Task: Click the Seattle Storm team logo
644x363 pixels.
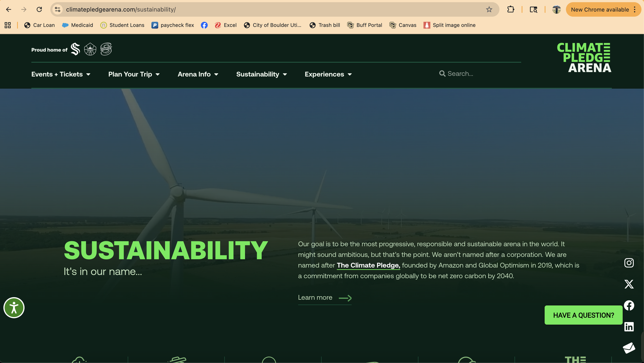Action: (x=90, y=49)
